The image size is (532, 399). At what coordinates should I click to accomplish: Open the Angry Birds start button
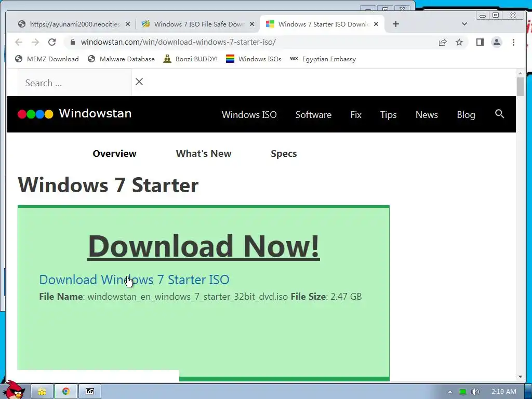tap(14, 390)
